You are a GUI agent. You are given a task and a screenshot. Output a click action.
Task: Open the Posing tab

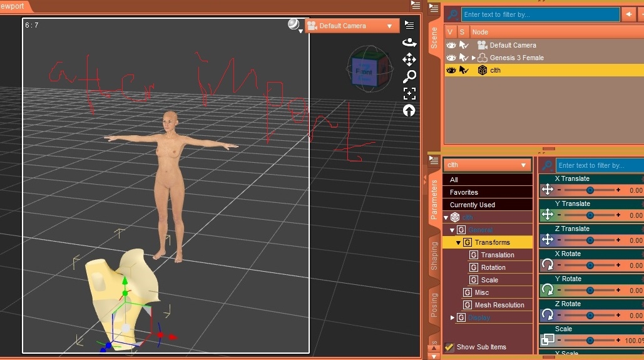coord(434,305)
